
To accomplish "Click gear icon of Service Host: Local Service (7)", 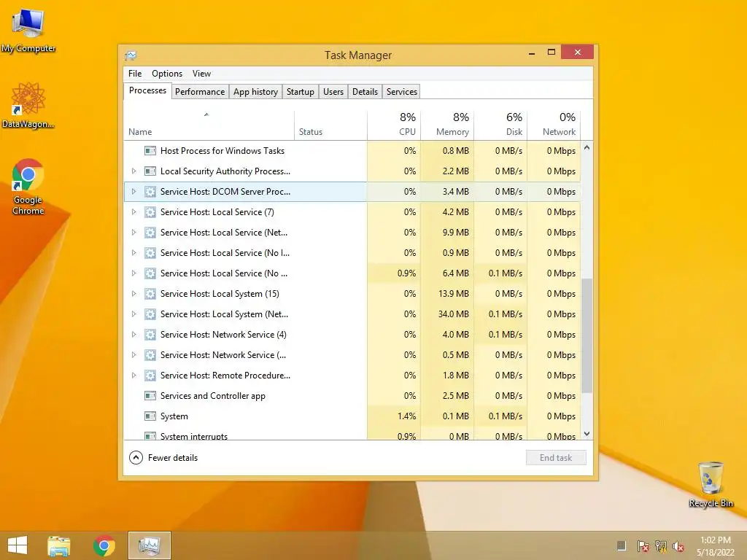I will tap(150, 212).
